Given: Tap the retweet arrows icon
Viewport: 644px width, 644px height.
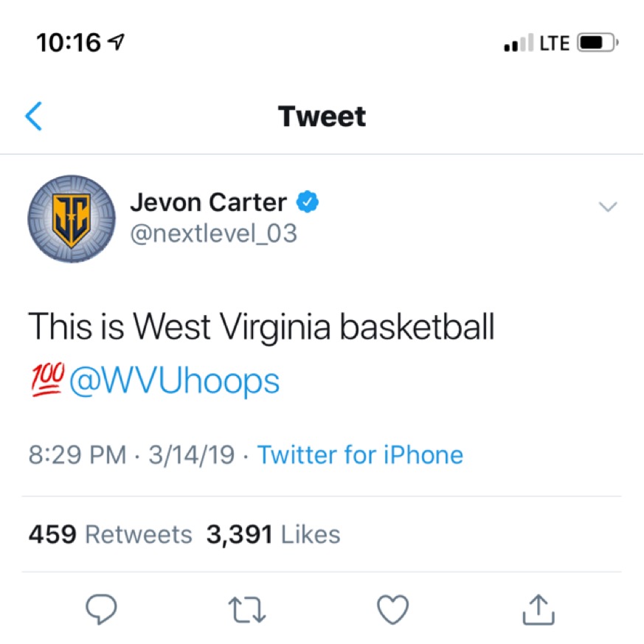Looking at the screenshot, I should click(x=247, y=610).
